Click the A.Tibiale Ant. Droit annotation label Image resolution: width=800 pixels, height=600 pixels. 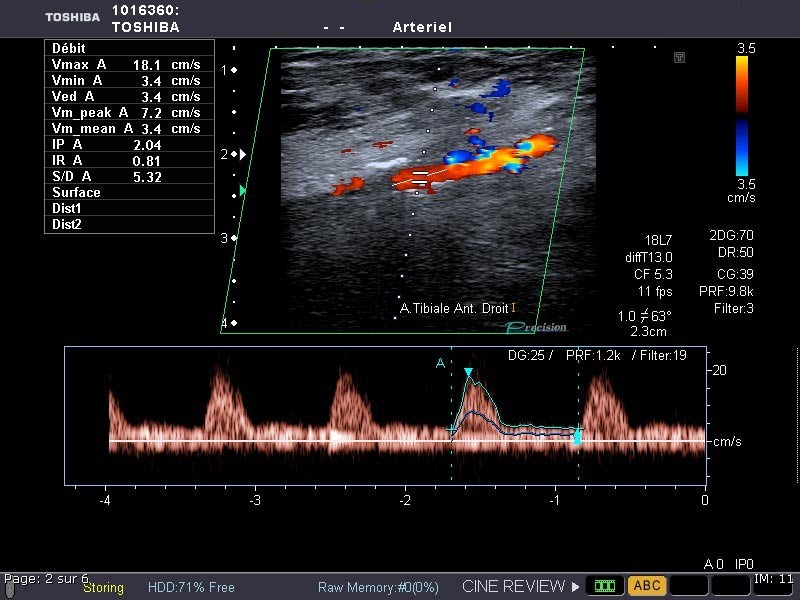click(x=454, y=308)
